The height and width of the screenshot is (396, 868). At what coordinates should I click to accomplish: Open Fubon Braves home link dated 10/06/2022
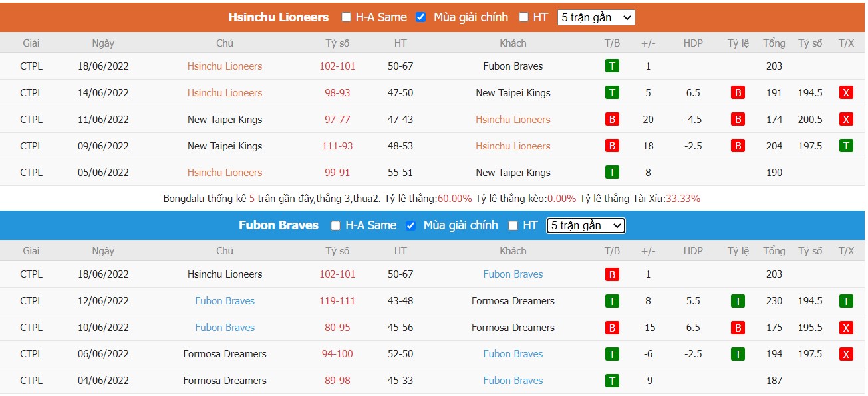click(225, 328)
